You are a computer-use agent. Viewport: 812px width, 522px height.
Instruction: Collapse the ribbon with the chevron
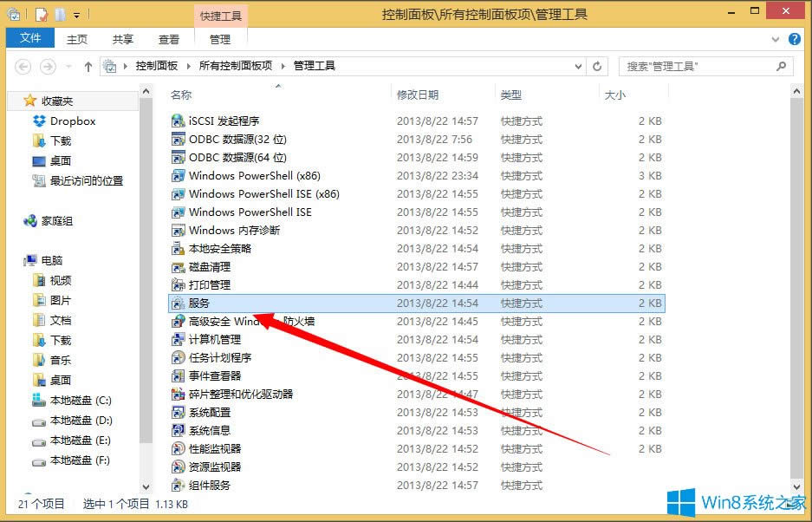(x=777, y=38)
